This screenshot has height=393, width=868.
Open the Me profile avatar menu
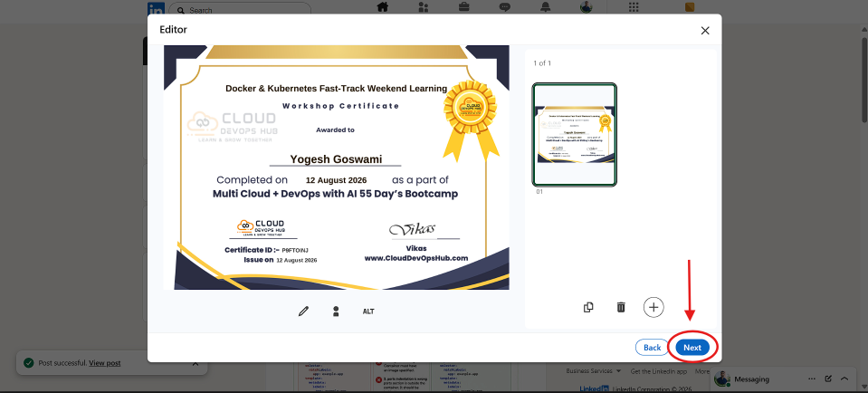tap(587, 7)
